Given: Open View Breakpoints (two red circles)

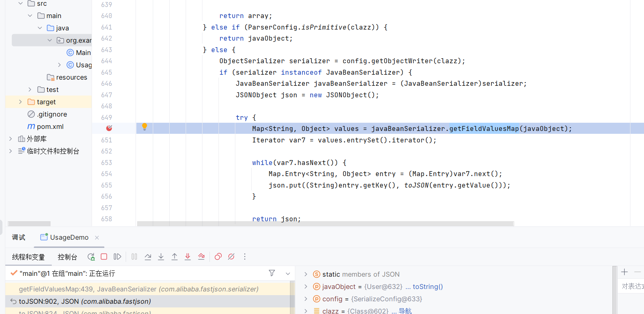Looking at the screenshot, I should pyautogui.click(x=218, y=257).
